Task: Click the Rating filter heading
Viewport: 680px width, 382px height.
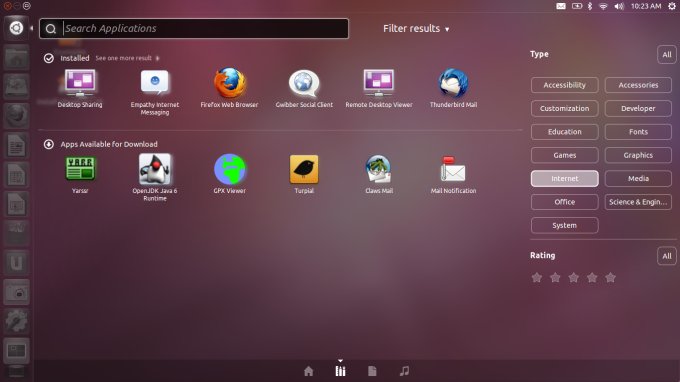Action: coord(543,255)
